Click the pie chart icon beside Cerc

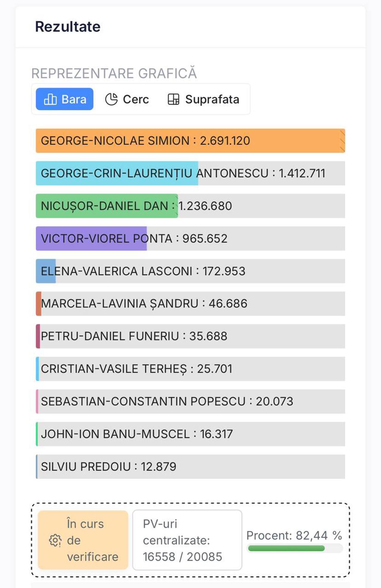coord(111,99)
